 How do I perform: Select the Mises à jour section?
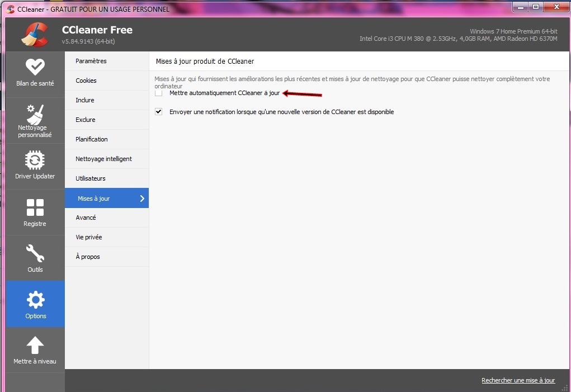point(107,198)
